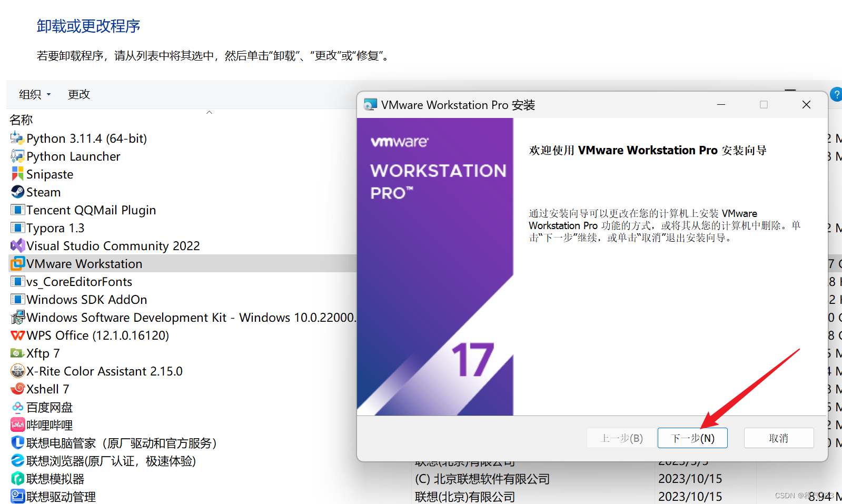
Task: Click the 联想驱动管理 icon
Action: click(17, 496)
